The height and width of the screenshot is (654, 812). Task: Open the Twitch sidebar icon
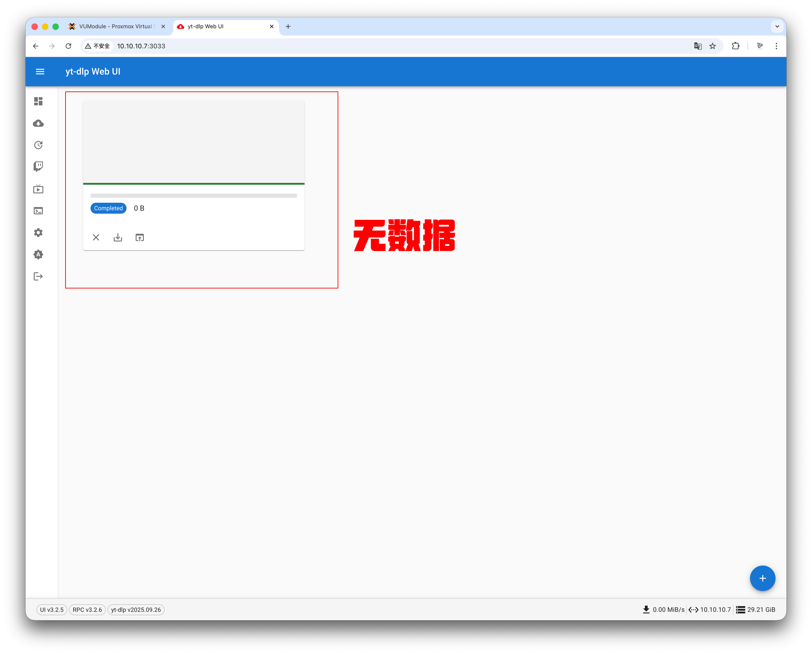pyautogui.click(x=39, y=166)
